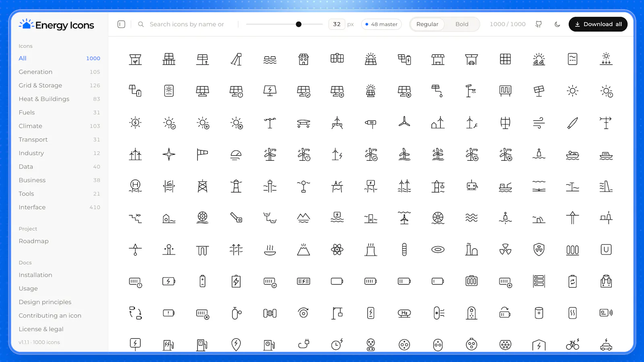Select the lighthouse icon
This screenshot has height=362, width=644.
coord(236,186)
